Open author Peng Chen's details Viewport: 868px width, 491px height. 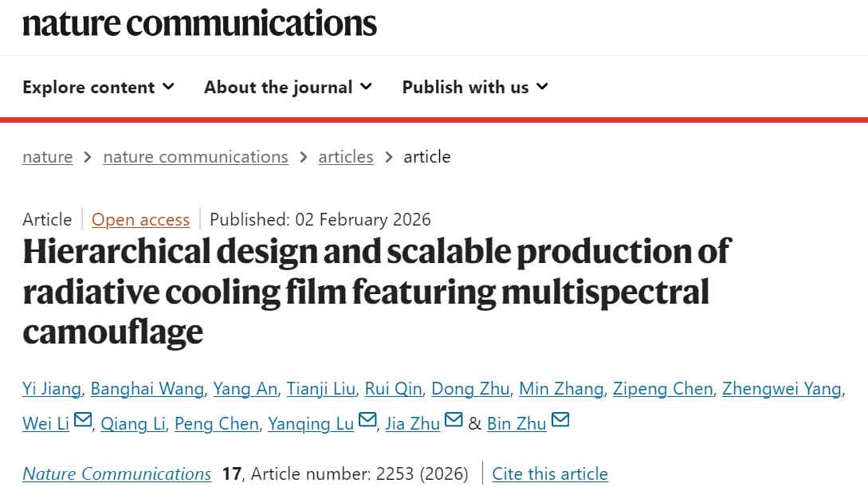216,424
